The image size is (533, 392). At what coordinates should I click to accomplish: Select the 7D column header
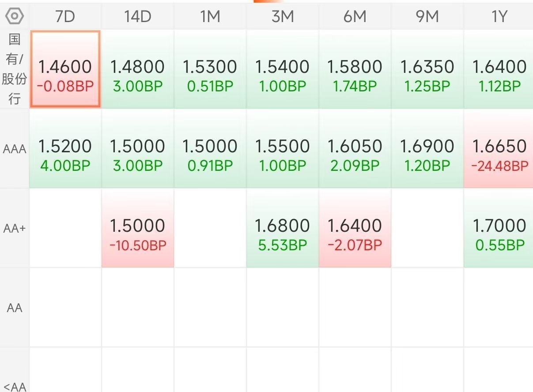click(65, 17)
